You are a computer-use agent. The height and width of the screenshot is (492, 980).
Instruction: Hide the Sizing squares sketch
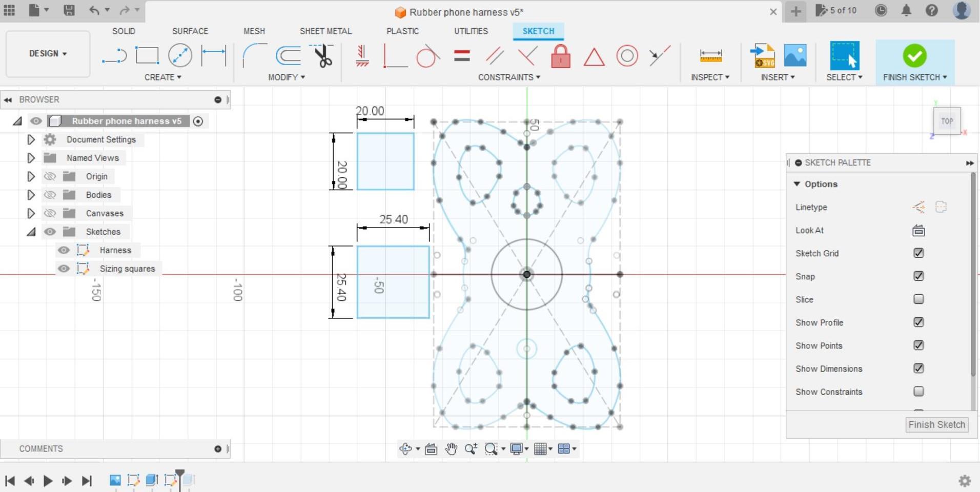64,269
